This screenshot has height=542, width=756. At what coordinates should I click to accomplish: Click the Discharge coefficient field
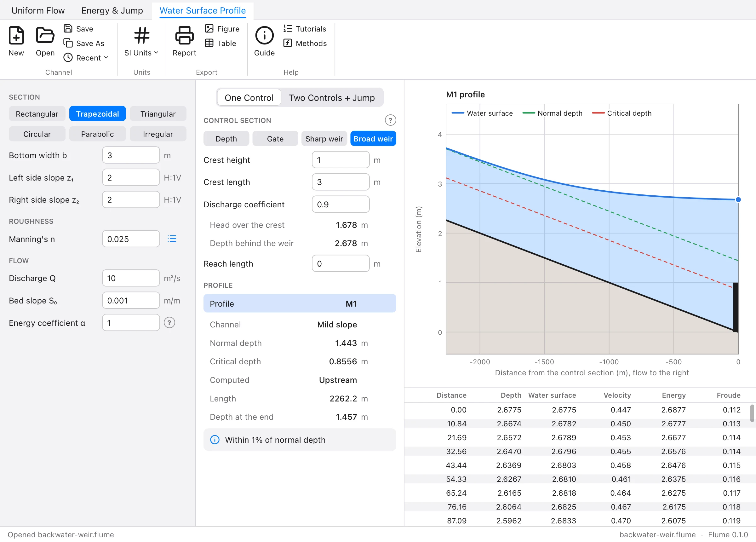(x=341, y=204)
